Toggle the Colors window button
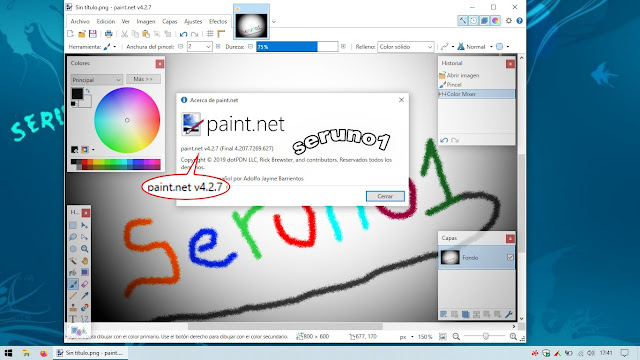Screen dimensions: 640x360 click(496, 20)
